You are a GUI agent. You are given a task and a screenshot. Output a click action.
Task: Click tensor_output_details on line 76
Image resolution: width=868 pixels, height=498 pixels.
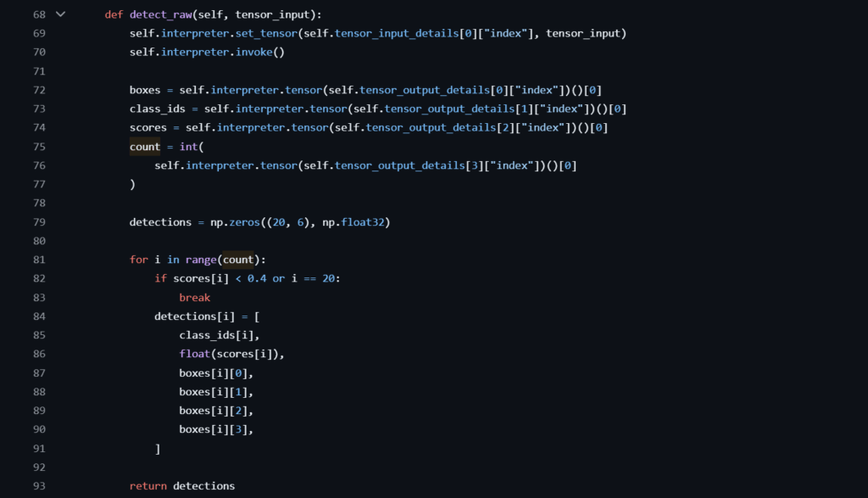(x=400, y=165)
